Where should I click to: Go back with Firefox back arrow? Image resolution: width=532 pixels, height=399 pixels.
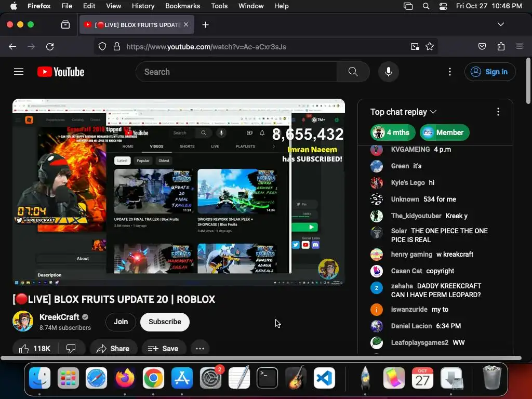click(12, 46)
